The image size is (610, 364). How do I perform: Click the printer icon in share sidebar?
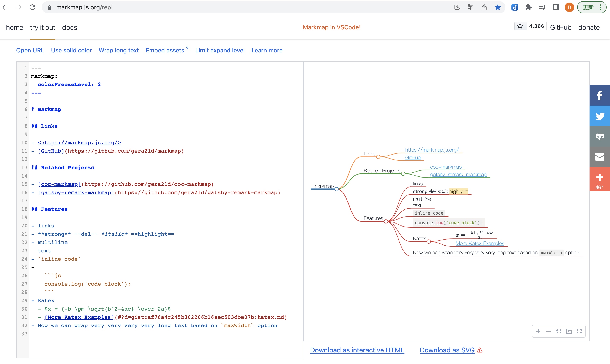coord(600,136)
